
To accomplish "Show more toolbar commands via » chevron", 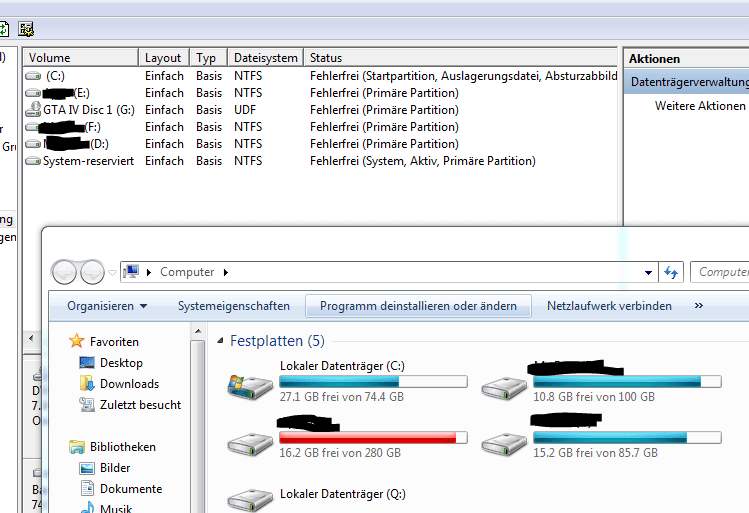I will [698, 306].
